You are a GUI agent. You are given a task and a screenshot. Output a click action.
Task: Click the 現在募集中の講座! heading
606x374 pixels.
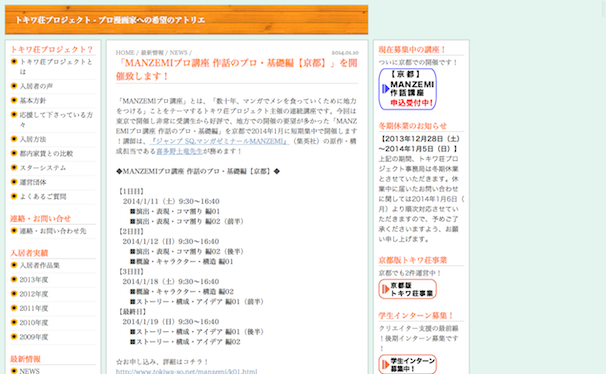(x=412, y=49)
